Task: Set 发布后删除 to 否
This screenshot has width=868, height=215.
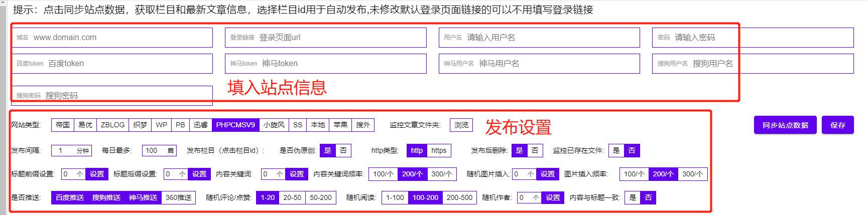Action: (x=535, y=150)
